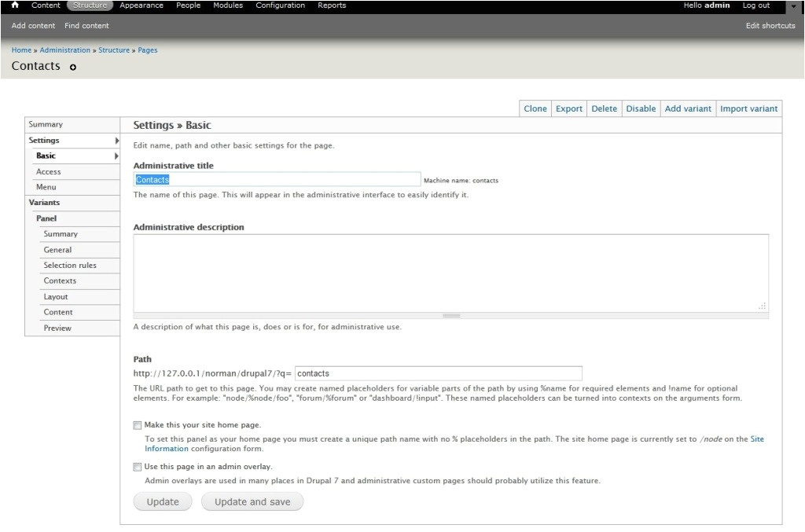Click 'Machine name: contacts' text

[461, 181]
